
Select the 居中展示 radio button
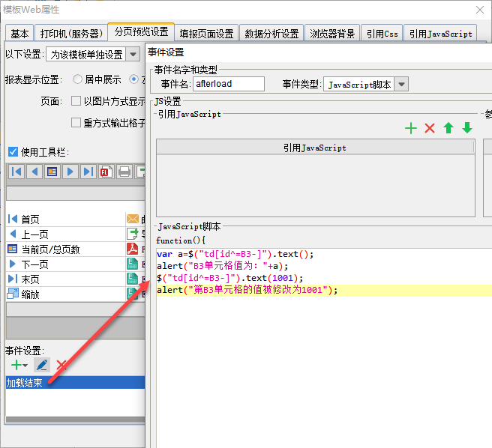pos(77,79)
